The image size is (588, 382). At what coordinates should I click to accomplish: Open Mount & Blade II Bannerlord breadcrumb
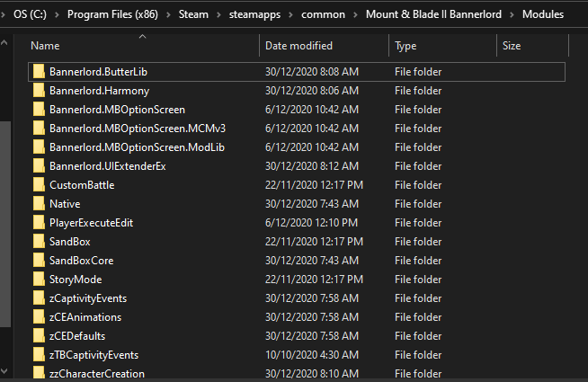point(433,14)
